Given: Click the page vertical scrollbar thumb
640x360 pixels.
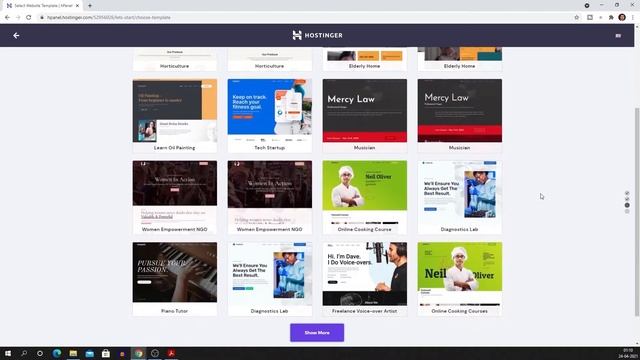Looking at the screenshot, I should pos(637,211).
